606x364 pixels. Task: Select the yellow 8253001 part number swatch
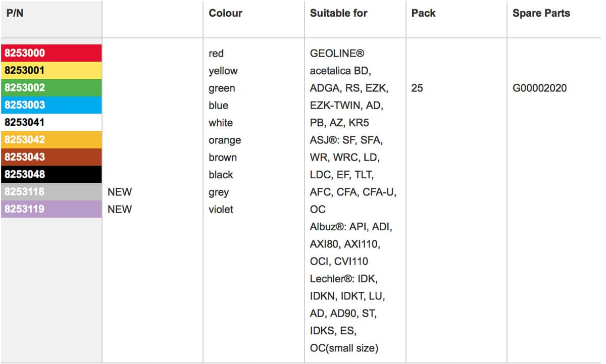pyautogui.click(x=51, y=71)
